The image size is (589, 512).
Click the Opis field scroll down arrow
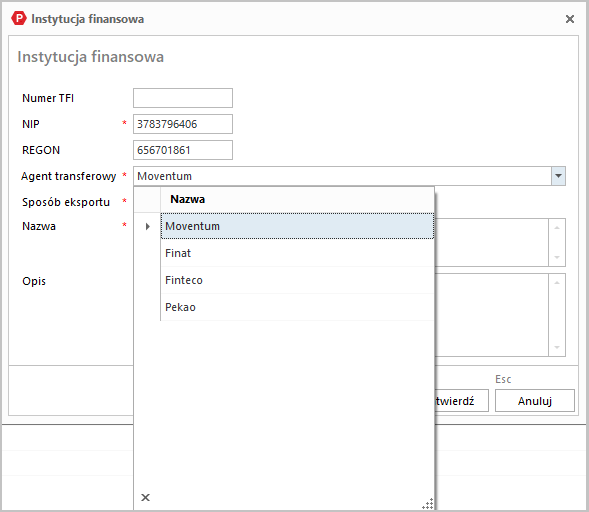pos(557,347)
